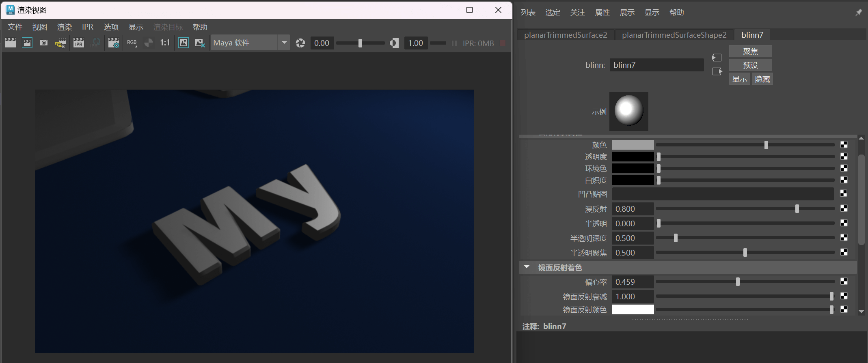Open map button for 颜色 attribute

(844, 145)
